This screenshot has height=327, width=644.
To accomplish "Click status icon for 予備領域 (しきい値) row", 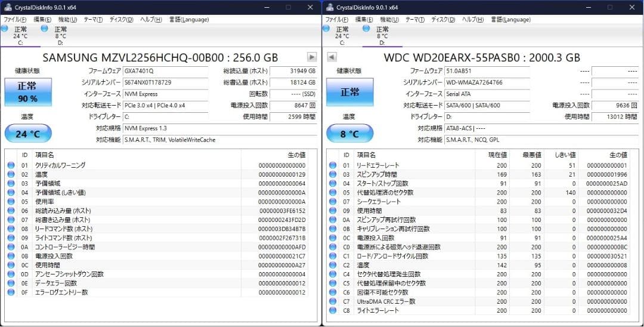I will tap(11, 192).
